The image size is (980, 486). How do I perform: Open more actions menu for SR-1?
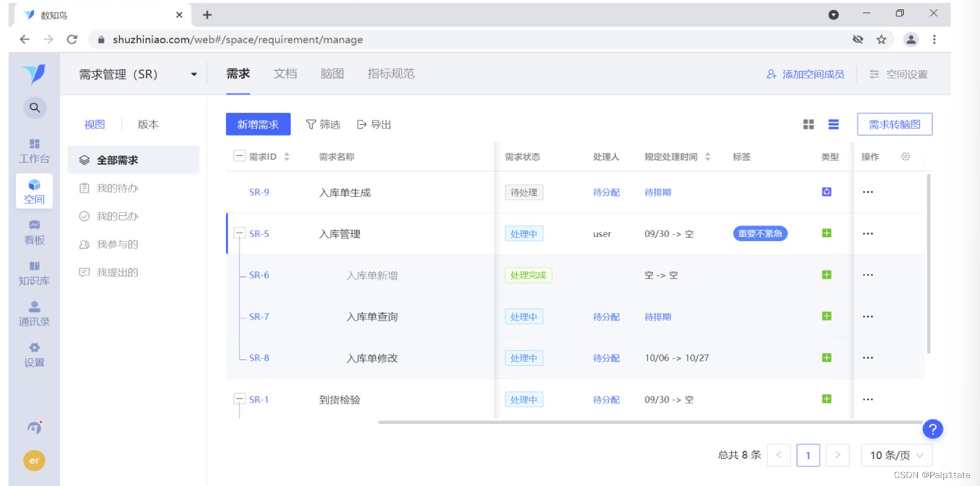[x=868, y=399]
